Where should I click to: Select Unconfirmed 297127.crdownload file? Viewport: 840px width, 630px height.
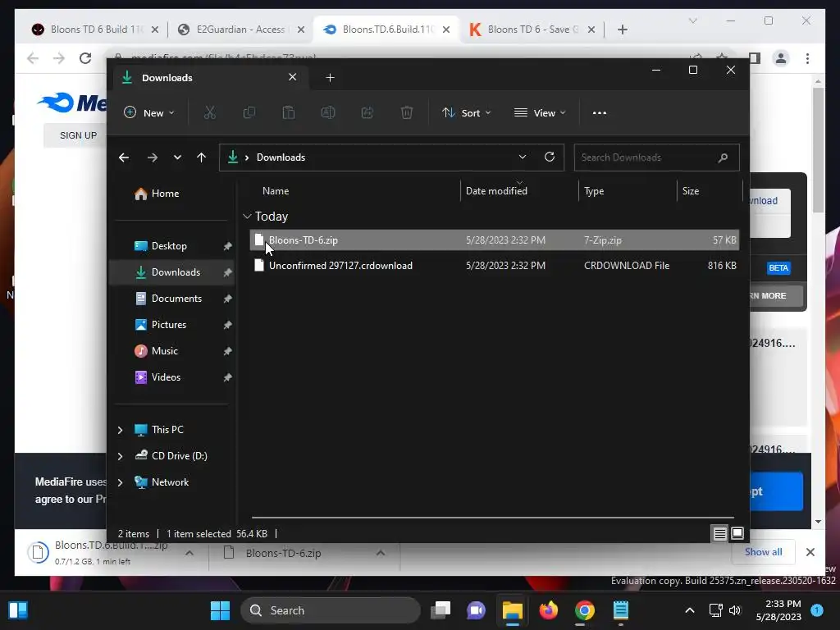click(494, 266)
